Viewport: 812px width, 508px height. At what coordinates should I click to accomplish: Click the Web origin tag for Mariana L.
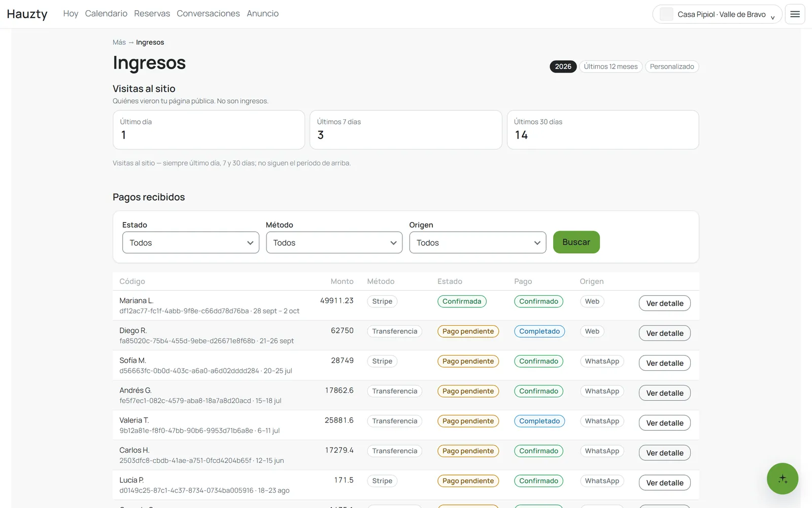click(592, 301)
